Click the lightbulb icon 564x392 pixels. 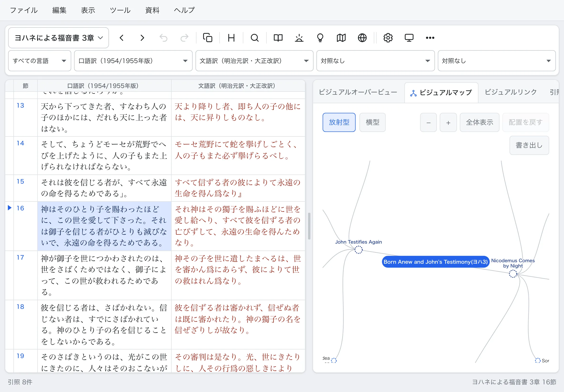pyautogui.click(x=320, y=38)
